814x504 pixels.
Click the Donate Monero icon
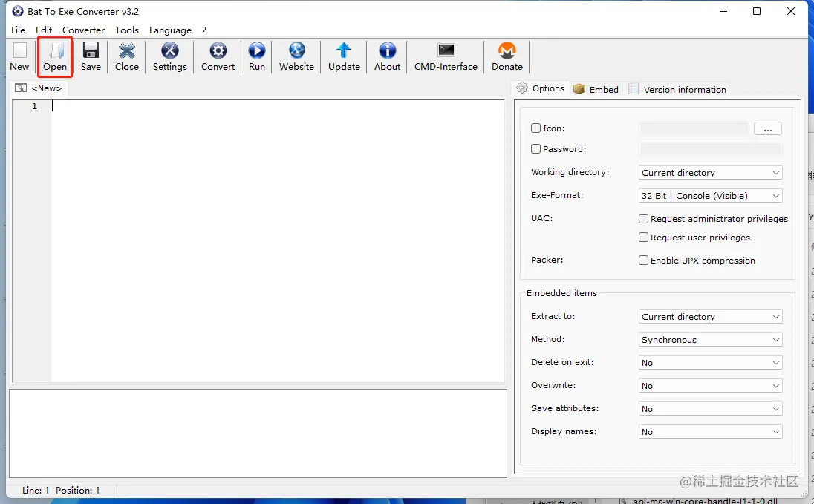pyautogui.click(x=507, y=56)
